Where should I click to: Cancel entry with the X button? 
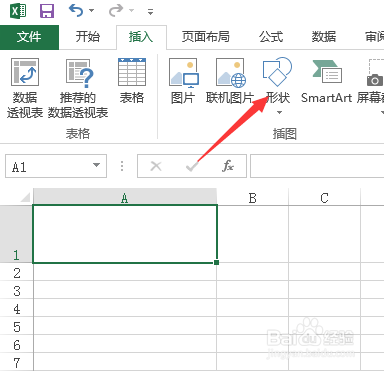[x=156, y=166]
